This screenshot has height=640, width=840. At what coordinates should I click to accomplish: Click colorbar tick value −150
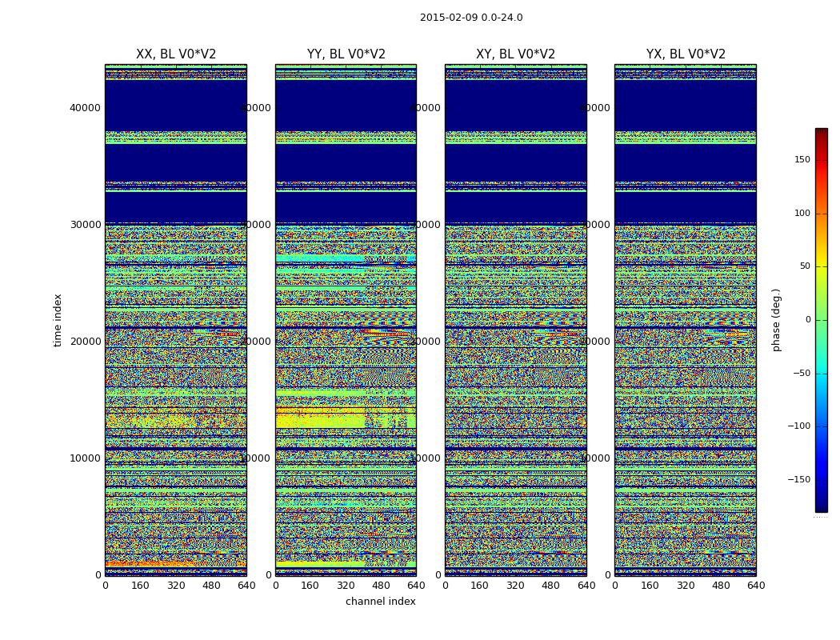(x=798, y=479)
